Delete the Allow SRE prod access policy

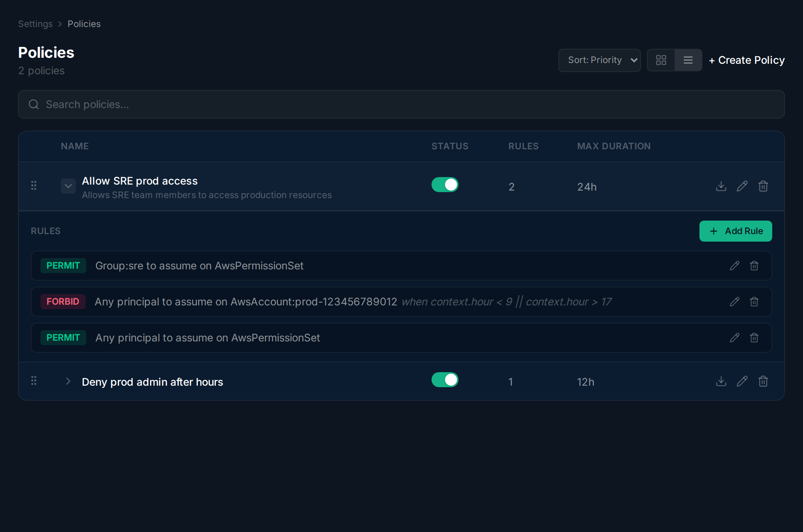[763, 186]
